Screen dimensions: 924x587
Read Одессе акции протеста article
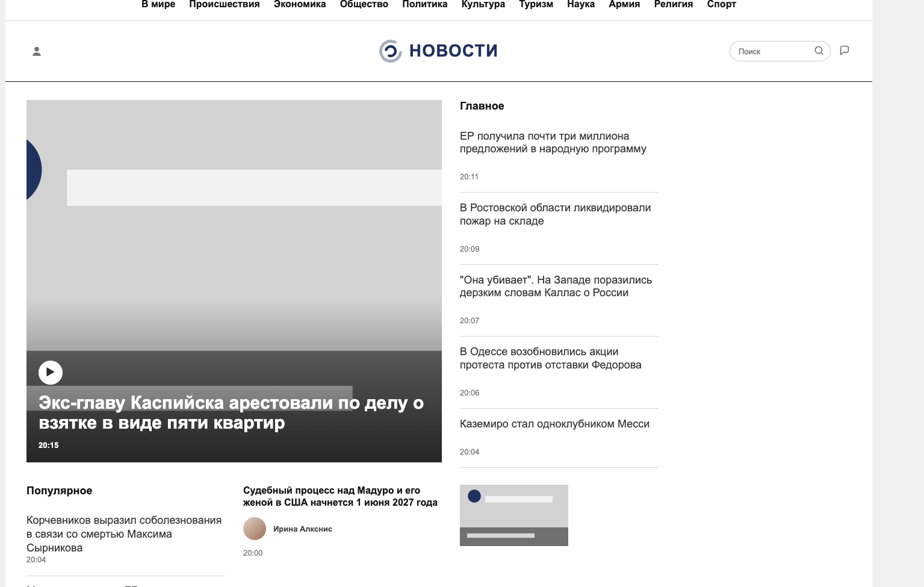point(550,358)
